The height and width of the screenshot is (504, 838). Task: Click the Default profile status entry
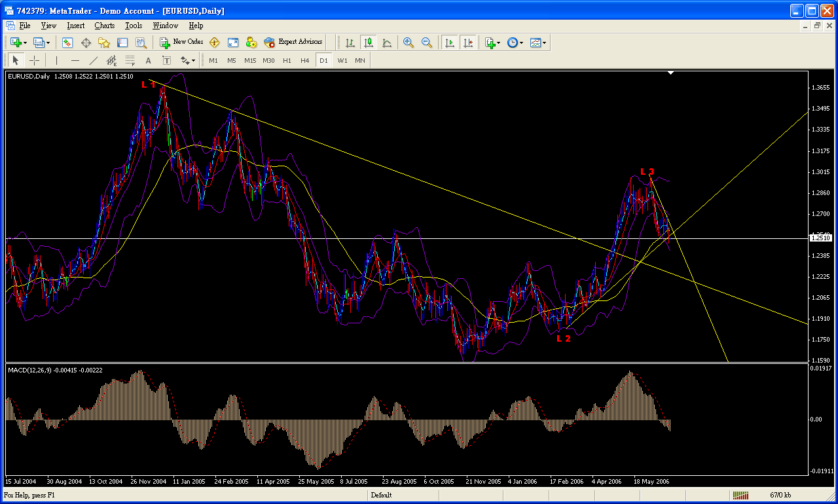tap(381, 495)
